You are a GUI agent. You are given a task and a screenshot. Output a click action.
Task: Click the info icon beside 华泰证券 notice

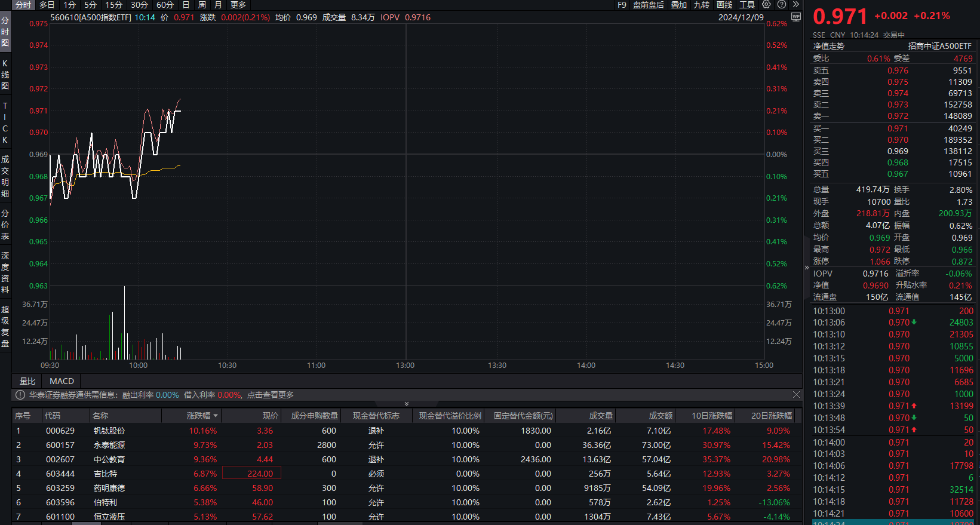click(x=20, y=395)
